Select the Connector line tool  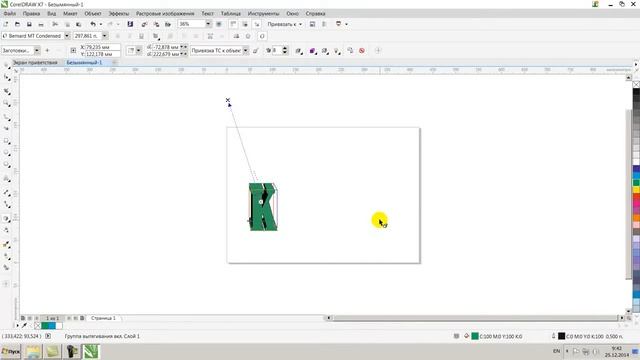click(x=7, y=204)
